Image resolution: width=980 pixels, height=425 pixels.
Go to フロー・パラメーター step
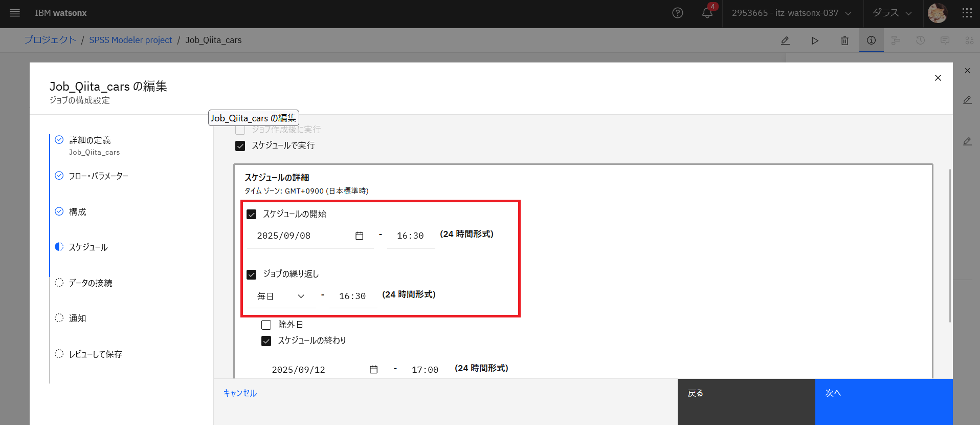(99, 176)
